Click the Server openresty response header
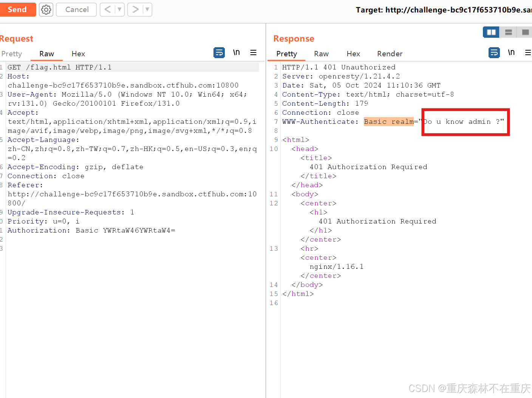Image resolution: width=532 pixels, height=398 pixels. pos(341,76)
